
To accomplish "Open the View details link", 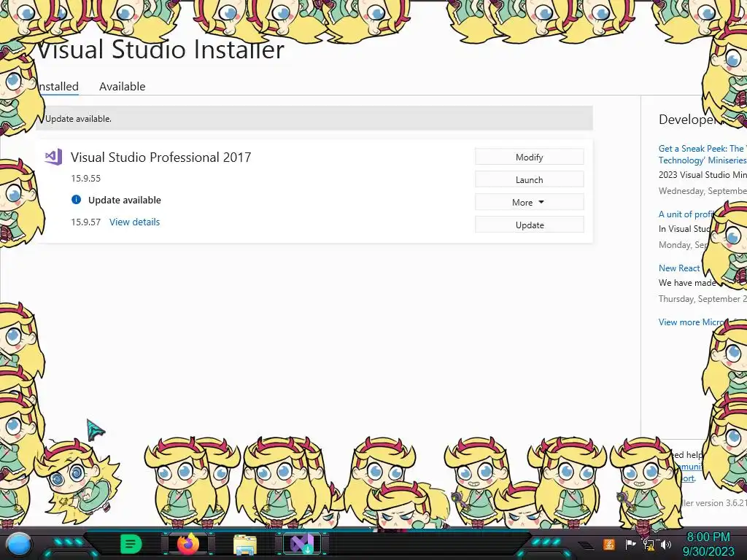I will pos(134,222).
